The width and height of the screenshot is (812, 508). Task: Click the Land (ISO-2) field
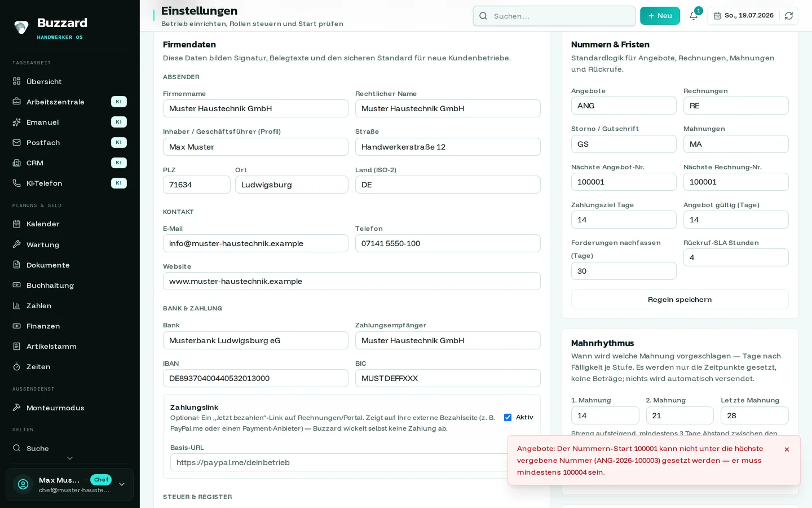click(448, 185)
